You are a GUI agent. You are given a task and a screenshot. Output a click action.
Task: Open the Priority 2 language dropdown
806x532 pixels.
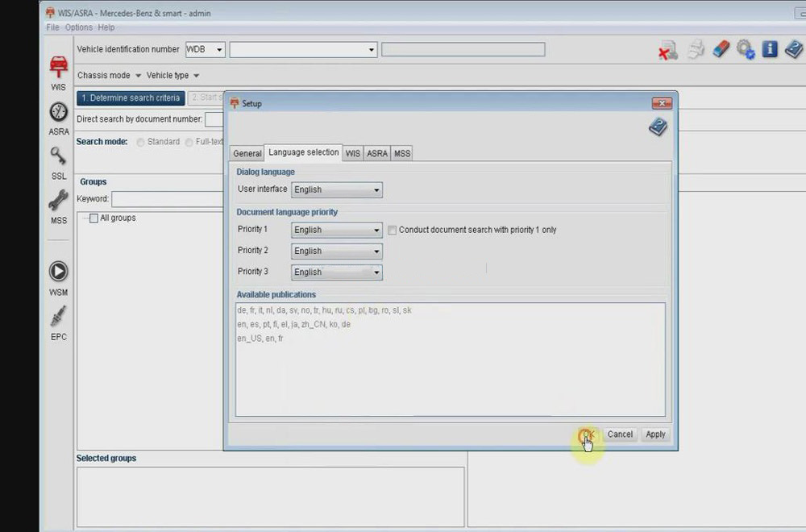(337, 251)
